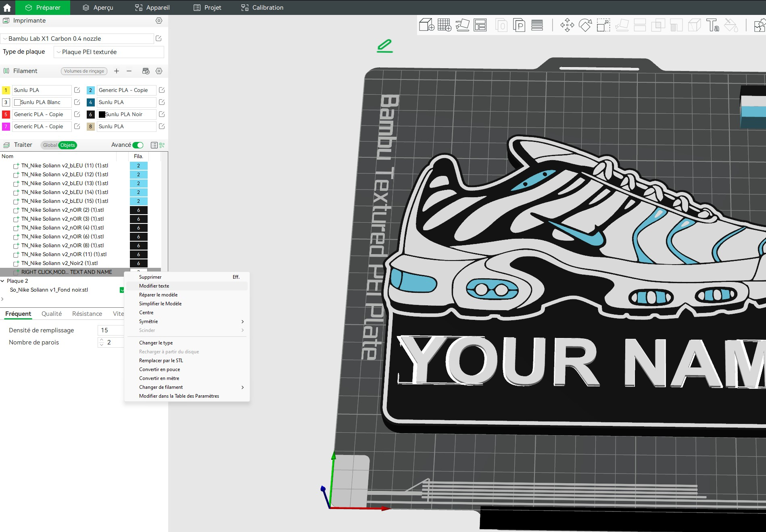Screen dimensions: 766x532
Task: Add a filament with the plus button
Action: point(117,71)
